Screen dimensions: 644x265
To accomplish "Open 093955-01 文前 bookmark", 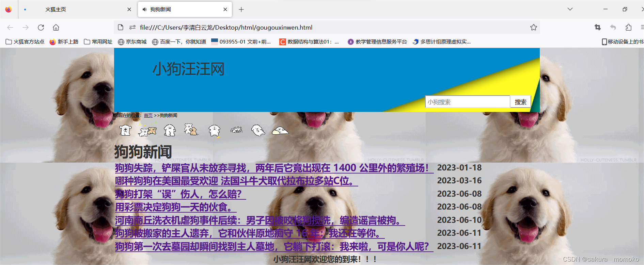I will [241, 42].
